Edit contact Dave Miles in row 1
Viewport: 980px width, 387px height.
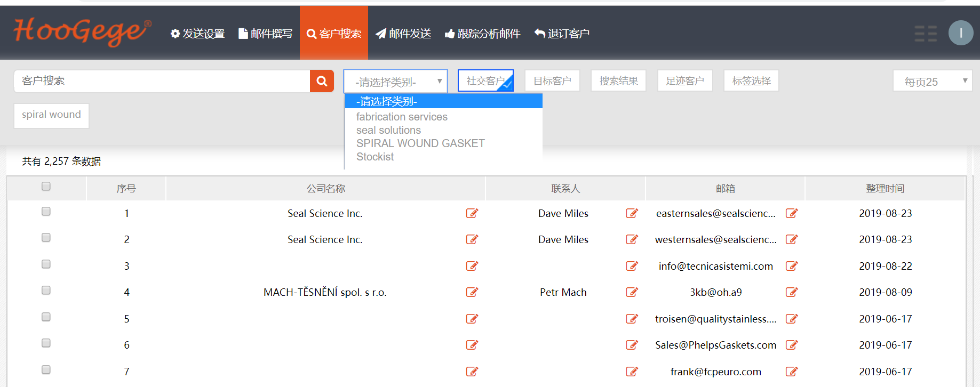(632, 213)
